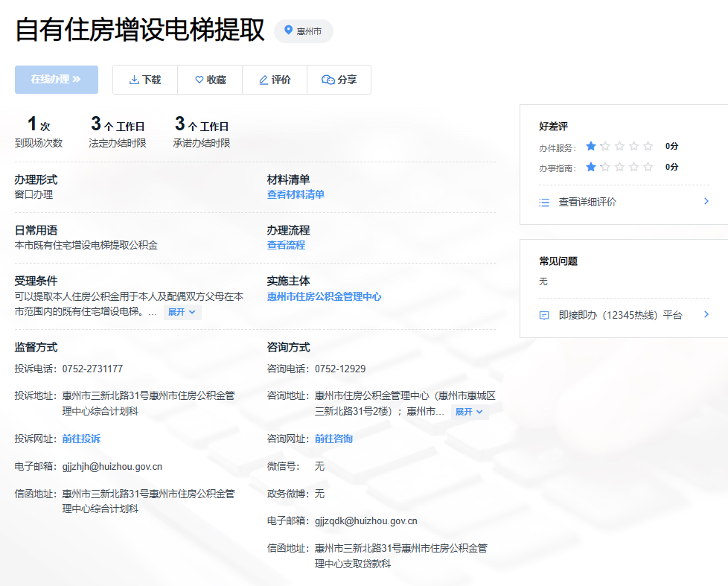
Task: Click the 分享 button
Action: pyautogui.click(x=339, y=80)
